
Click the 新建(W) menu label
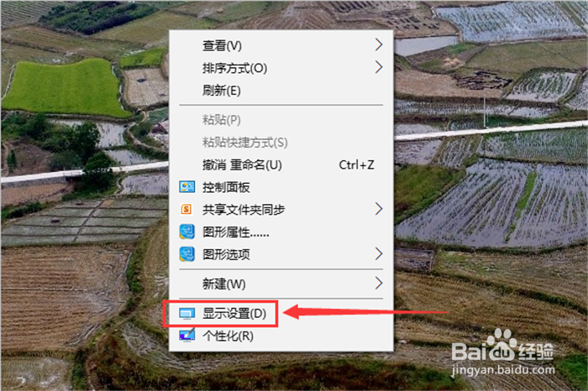click(x=224, y=284)
